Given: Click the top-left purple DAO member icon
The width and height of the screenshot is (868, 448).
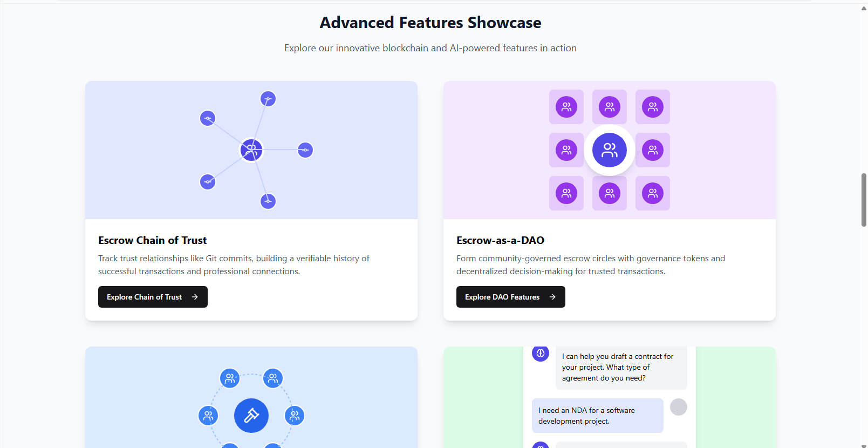Looking at the screenshot, I should tap(566, 107).
